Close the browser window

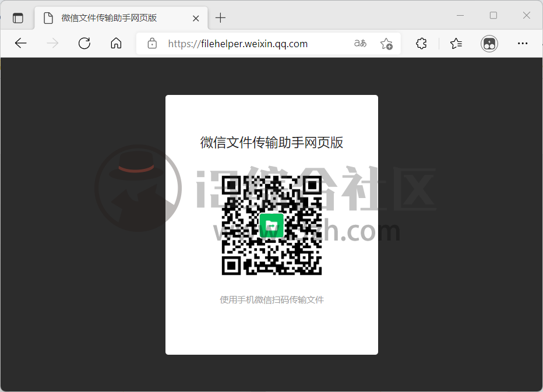[x=526, y=15]
